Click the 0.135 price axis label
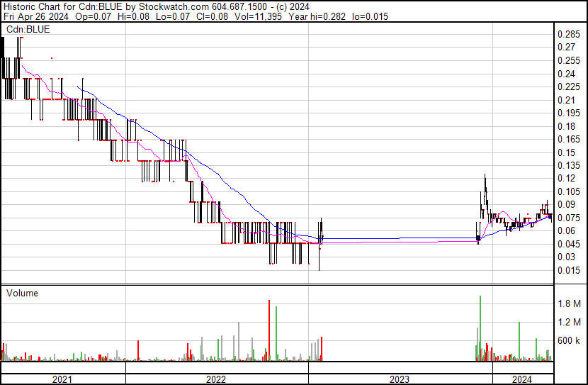Image resolution: width=588 pixels, height=385 pixels. (x=568, y=165)
